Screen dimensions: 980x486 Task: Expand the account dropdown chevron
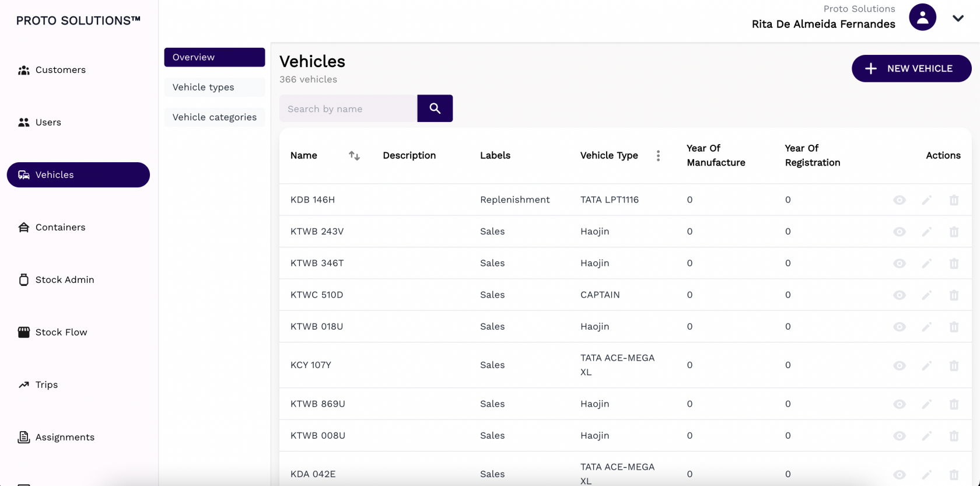coord(958,18)
